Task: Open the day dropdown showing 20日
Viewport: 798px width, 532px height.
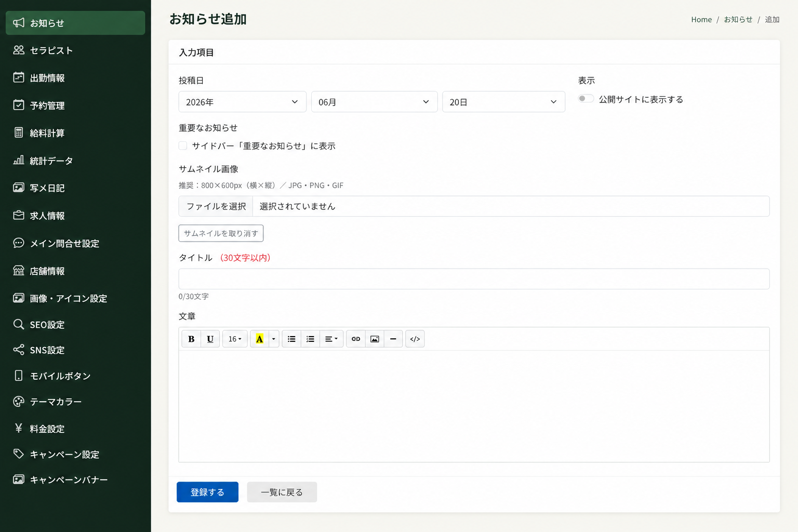Action: click(503, 102)
